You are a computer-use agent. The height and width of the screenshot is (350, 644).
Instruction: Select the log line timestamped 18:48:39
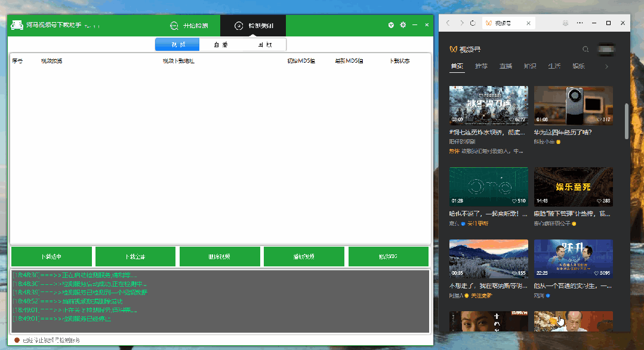(79, 293)
